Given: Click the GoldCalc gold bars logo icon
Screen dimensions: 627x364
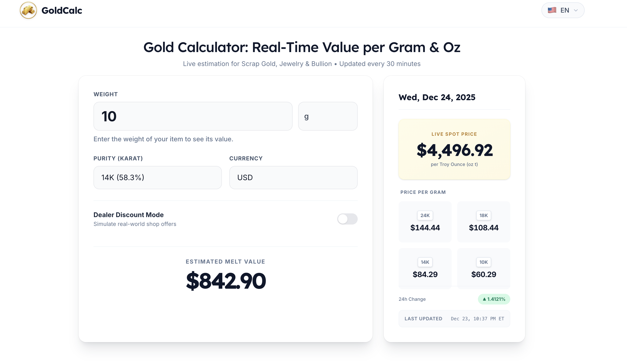Looking at the screenshot, I should click(28, 10).
